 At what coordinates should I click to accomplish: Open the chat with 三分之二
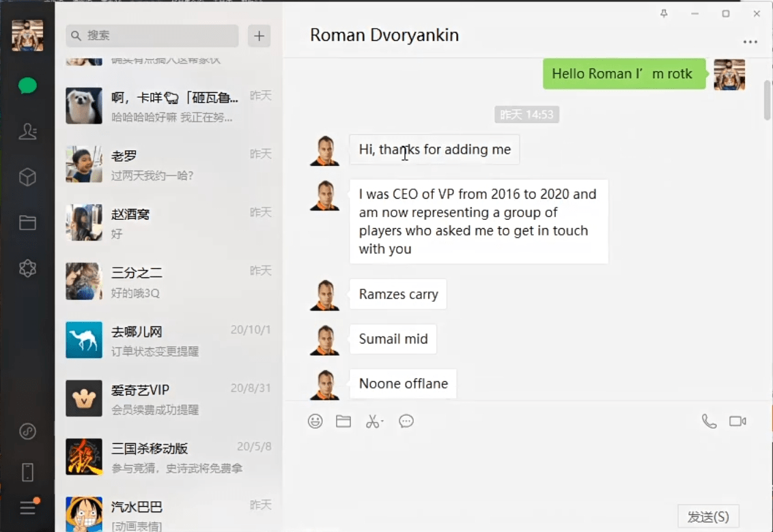169,281
